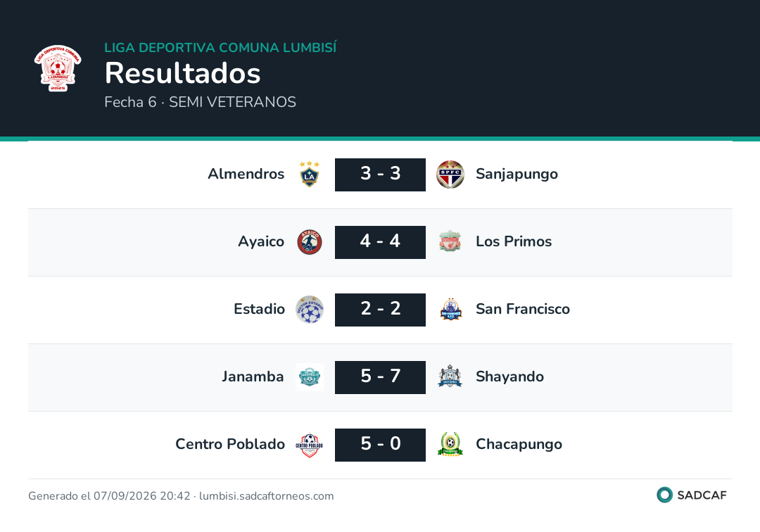The height and width of the screenshot is (532, 760).
Task: Click the SADCAF logo in the footer
Action: [692, 495]
